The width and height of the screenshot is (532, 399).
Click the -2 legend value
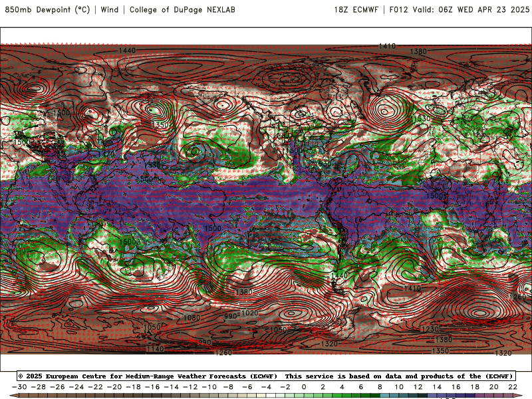(285, 387)
